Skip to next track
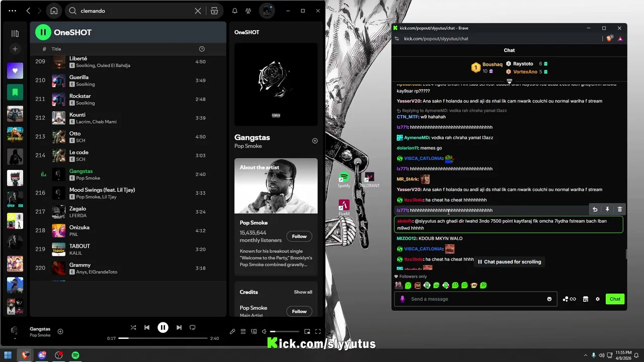Viewport: 644px width, 362px height. click(x=179, y=327)
